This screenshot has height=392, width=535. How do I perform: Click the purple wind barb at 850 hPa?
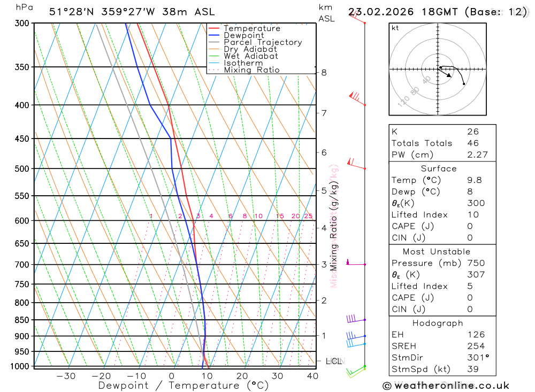356,319
